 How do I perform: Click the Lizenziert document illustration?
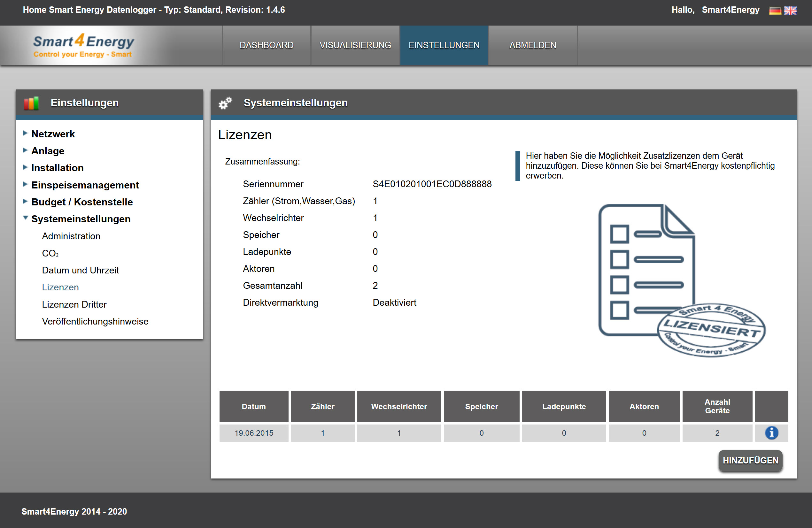(x=682, y=280)
